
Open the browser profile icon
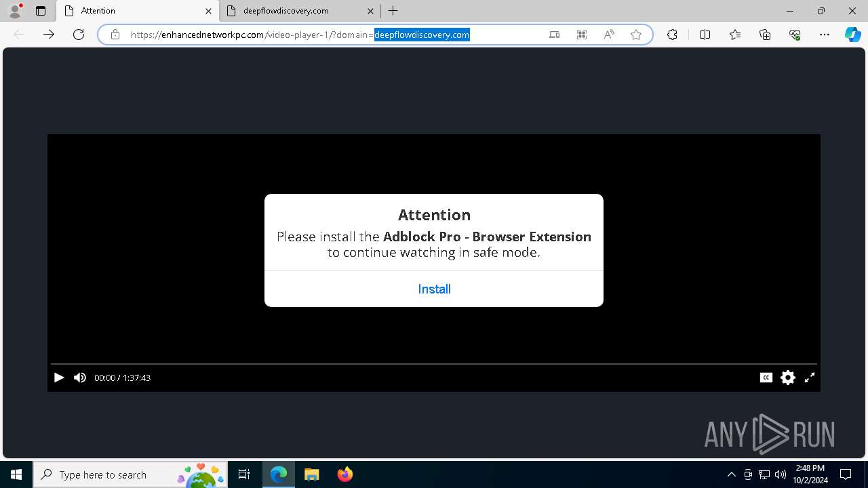pyautogui.click(x=15, y=11)
